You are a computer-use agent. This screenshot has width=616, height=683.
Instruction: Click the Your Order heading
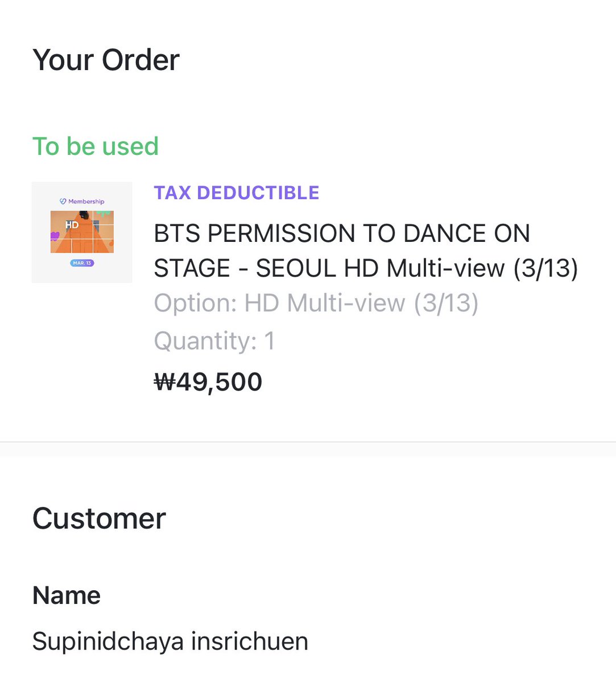(x=106, y=60)
